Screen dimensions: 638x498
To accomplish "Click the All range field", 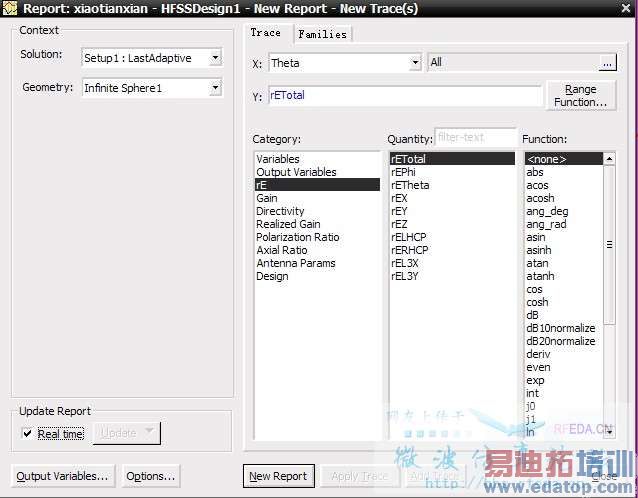I will [x=513, y=63].
